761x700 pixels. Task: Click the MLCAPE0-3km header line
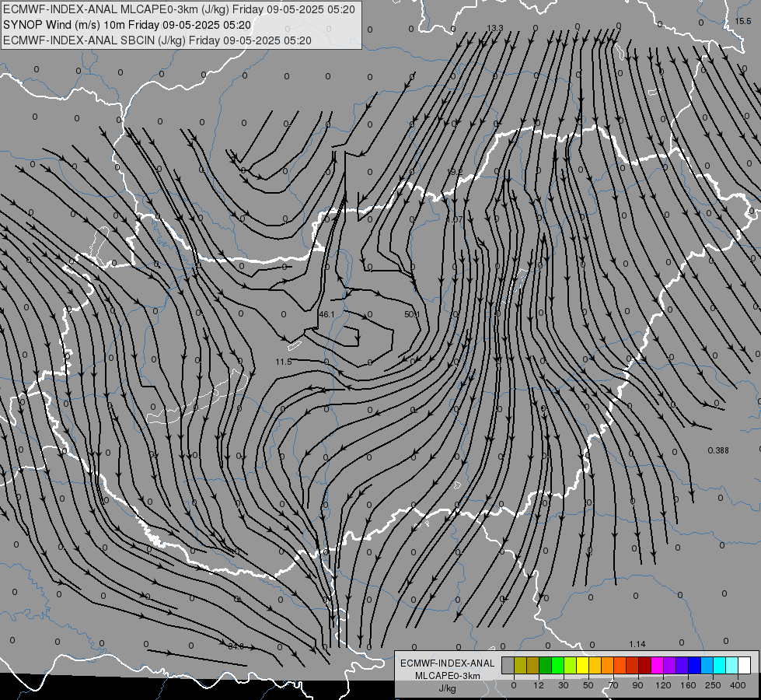pyautogui.click(x=179, y=9)
